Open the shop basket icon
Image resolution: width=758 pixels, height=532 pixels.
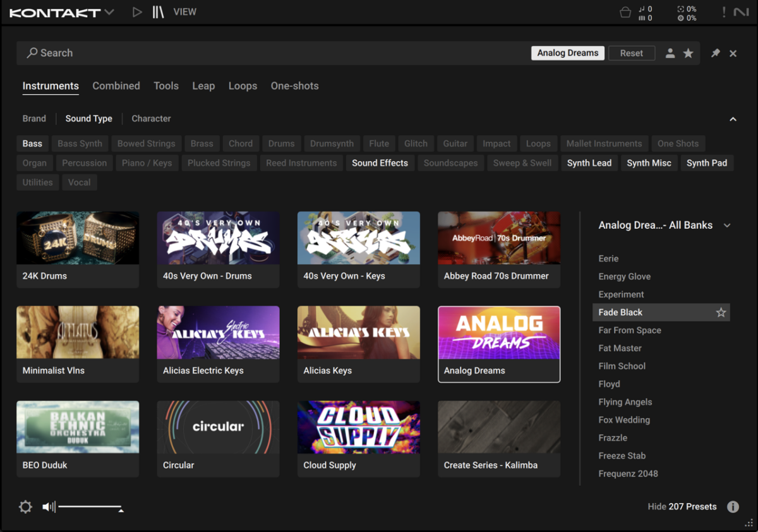625,12
